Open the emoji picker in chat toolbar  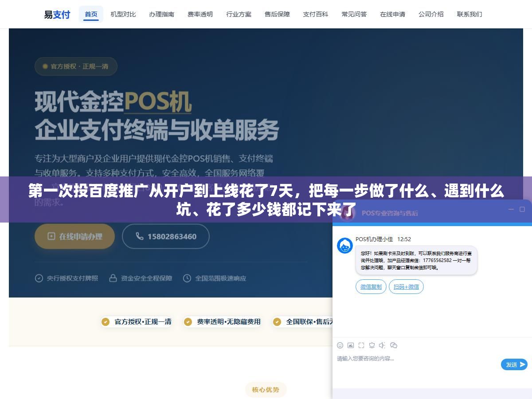tap(340, 345)
